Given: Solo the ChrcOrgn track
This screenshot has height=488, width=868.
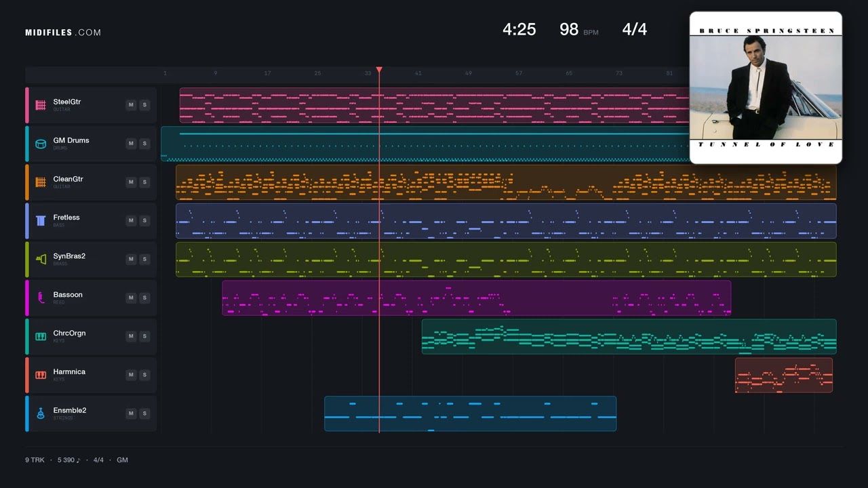Looking at the screenshot, I should click(x=144, y=336).
